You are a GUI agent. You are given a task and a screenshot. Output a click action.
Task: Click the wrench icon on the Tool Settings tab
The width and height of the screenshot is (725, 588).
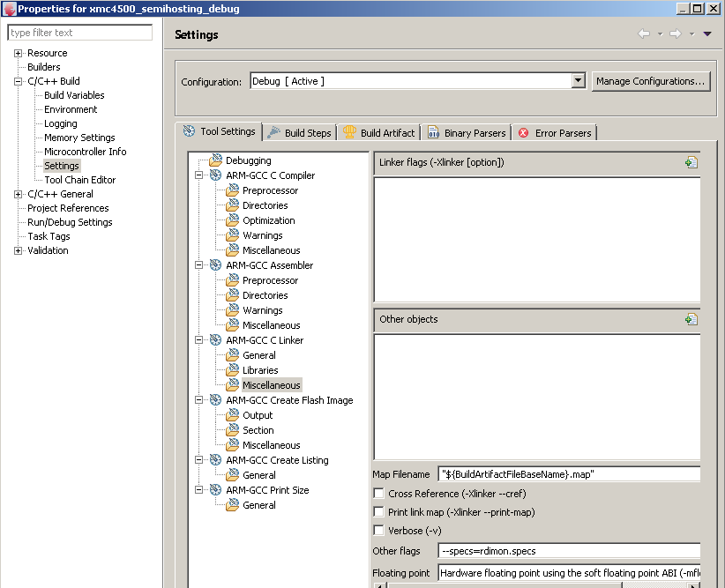click(188, 131)
